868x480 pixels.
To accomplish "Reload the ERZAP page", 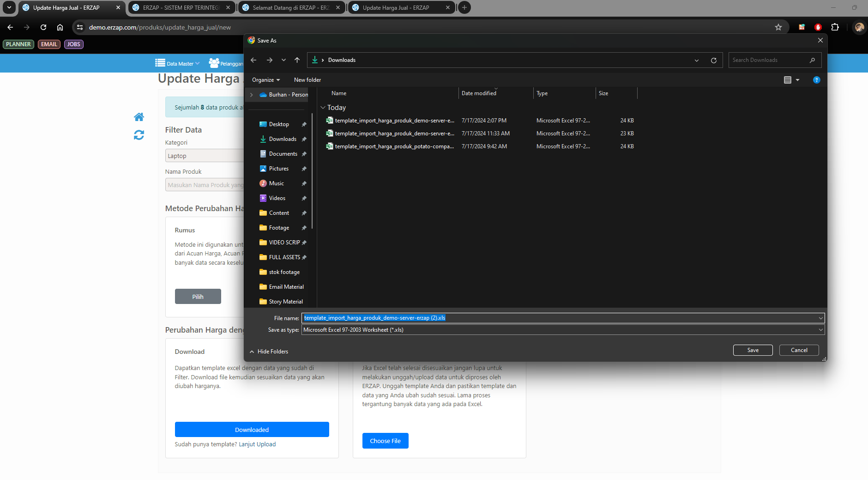I will 43,27.
